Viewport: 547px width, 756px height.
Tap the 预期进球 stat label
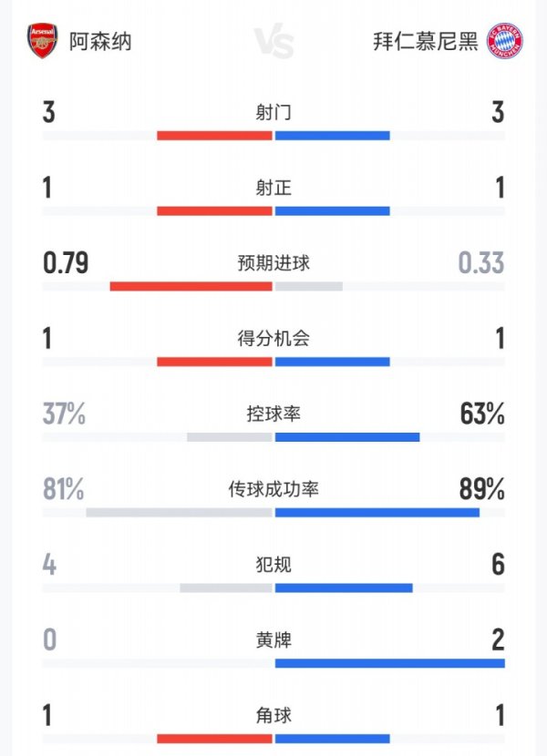coord(273,264)
